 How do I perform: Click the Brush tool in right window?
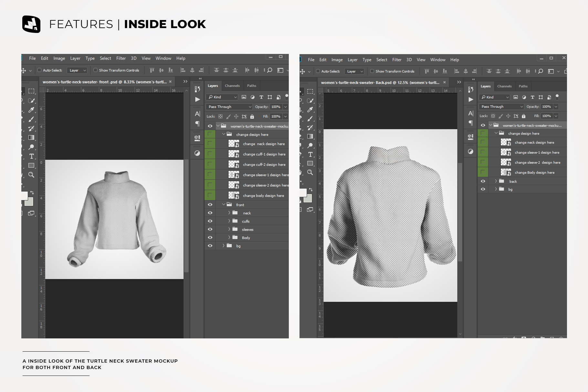[x=310, y=119]
